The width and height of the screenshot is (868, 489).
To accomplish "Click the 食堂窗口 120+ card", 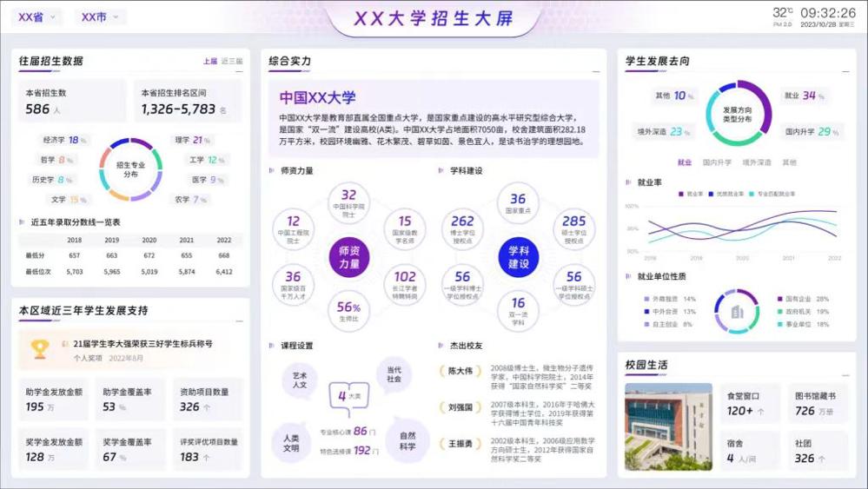I will click(x=751, y=404).
